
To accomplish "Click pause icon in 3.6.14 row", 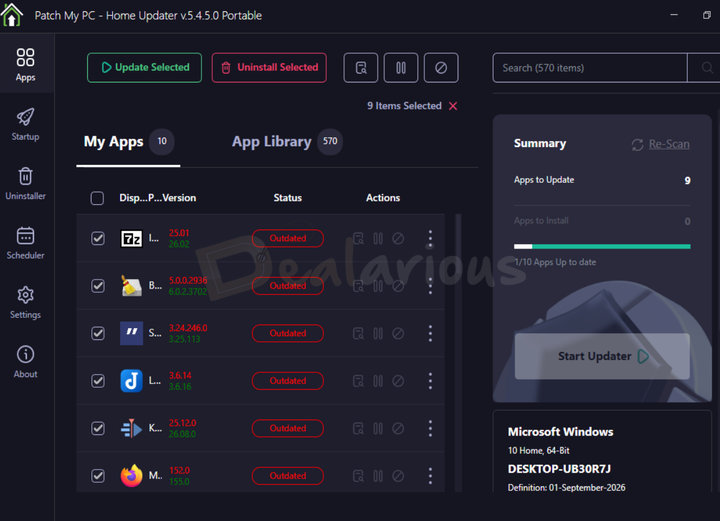I will [x=378, y=381].
